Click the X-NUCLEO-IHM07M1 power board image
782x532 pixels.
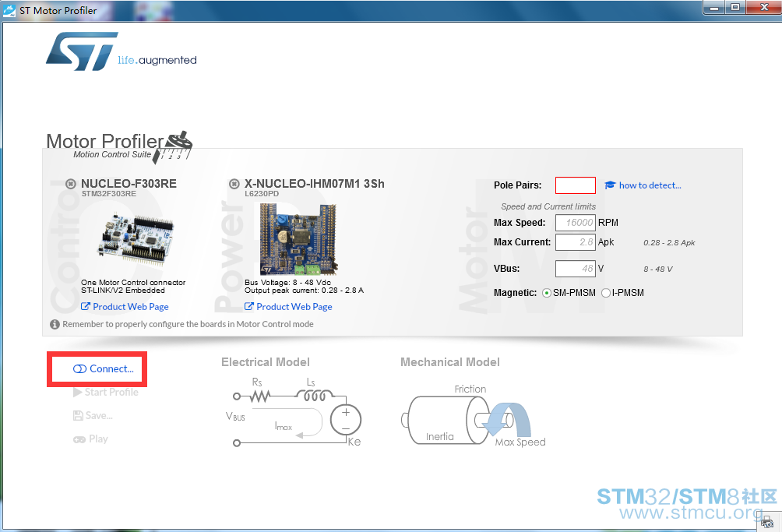pos(298,239)
